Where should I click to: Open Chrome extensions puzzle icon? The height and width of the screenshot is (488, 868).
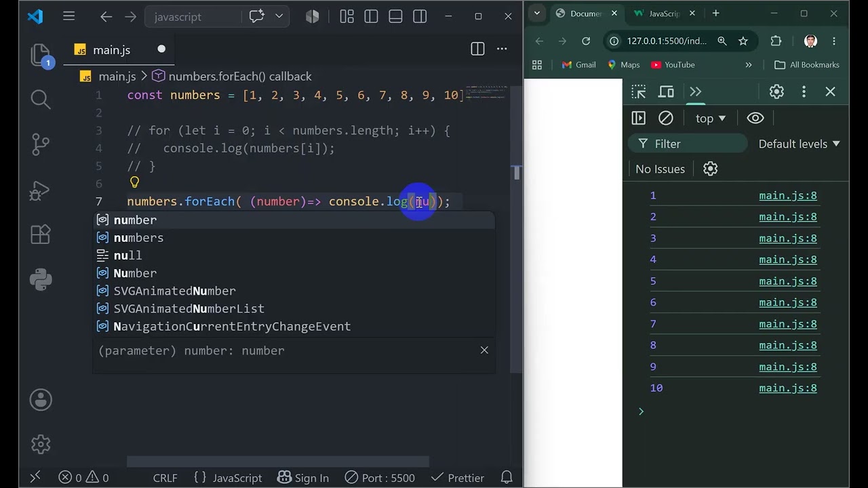776,41
